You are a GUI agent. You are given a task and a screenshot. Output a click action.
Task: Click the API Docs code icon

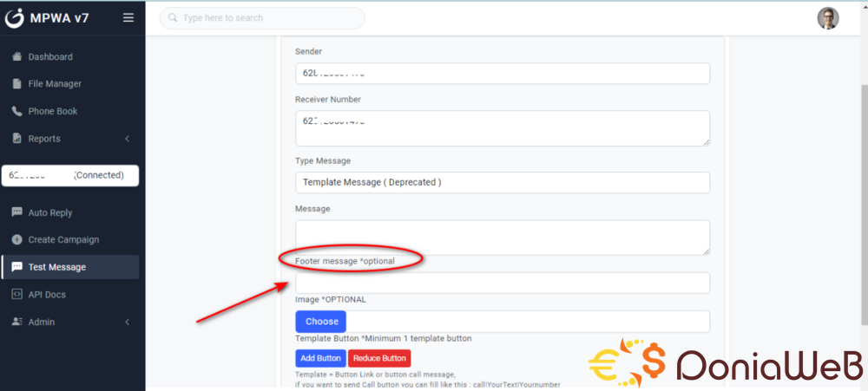click(17, 294)
